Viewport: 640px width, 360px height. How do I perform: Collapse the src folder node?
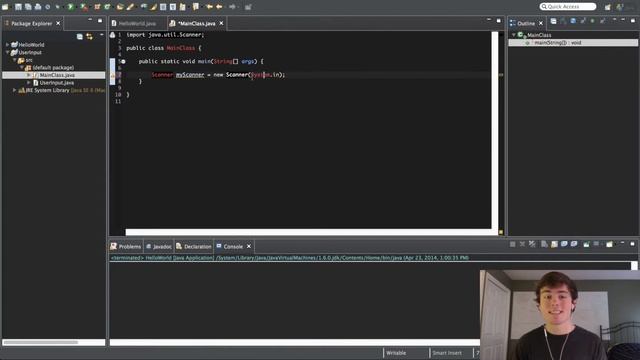click(x=14, y=60)
